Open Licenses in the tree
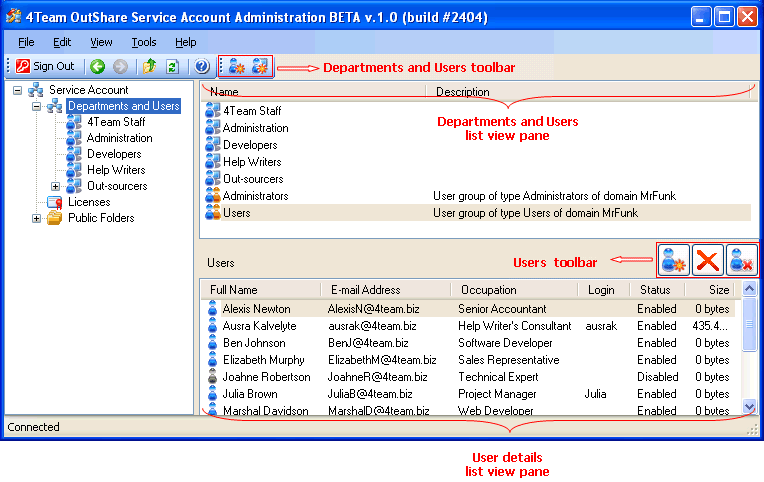 pos(89,202)
